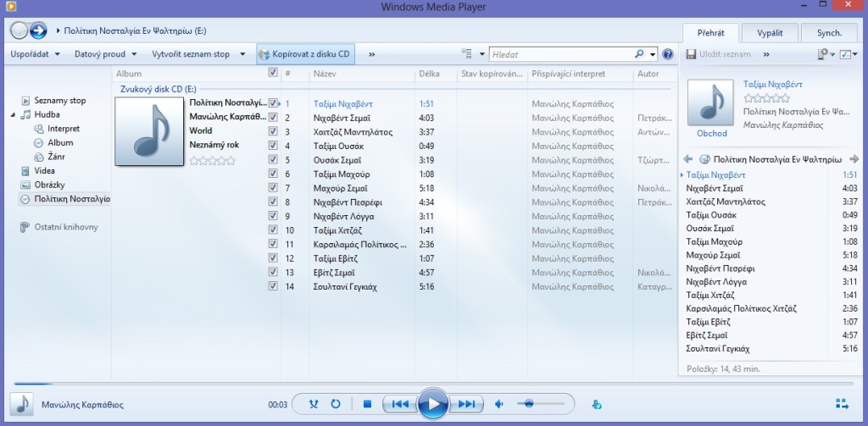
Task: Click the Uložit seznam button
Action: click(x=719, y=54)
